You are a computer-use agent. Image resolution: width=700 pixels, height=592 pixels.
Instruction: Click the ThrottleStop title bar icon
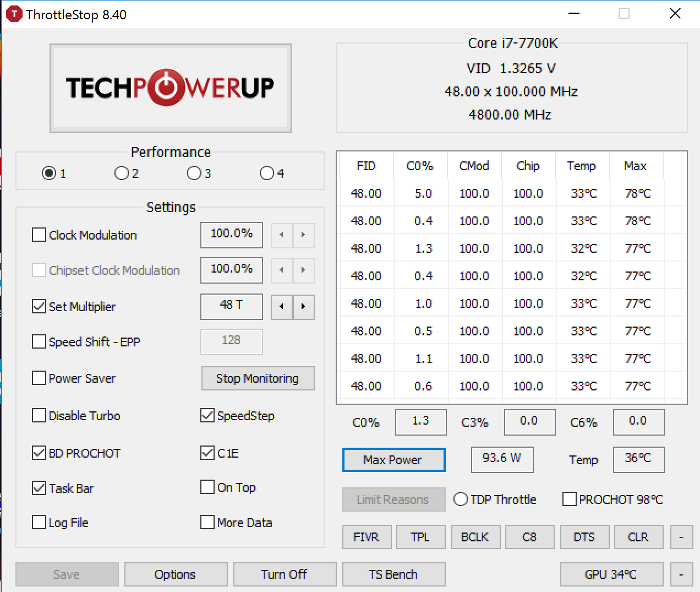pos(14,14)
